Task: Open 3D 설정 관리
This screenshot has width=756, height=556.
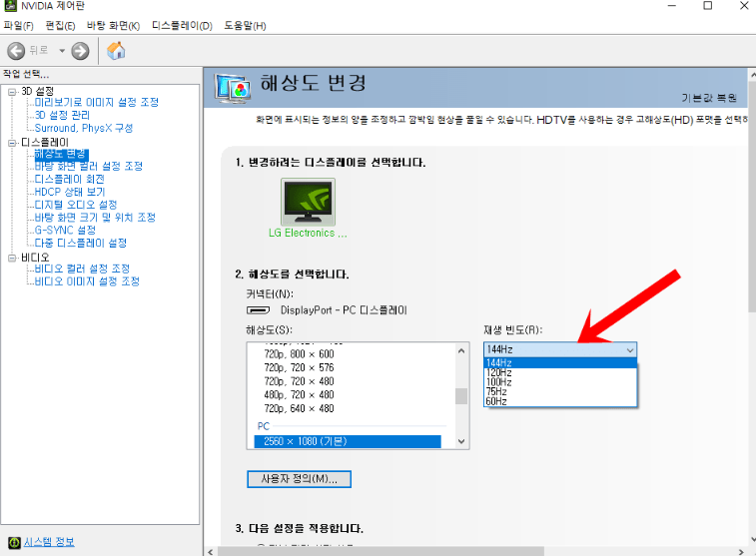Action: [x=62, y=115]
